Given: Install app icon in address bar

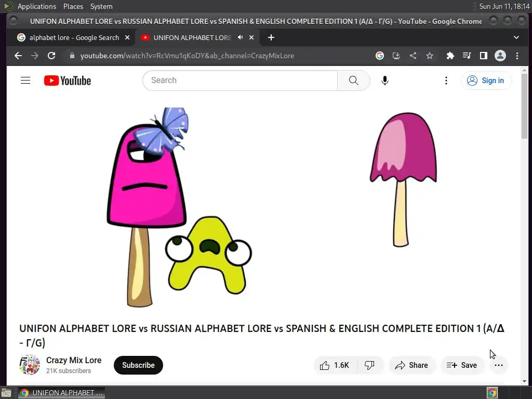Looking at the screenshot, I should pyautogui.click(x=396, y=56).
